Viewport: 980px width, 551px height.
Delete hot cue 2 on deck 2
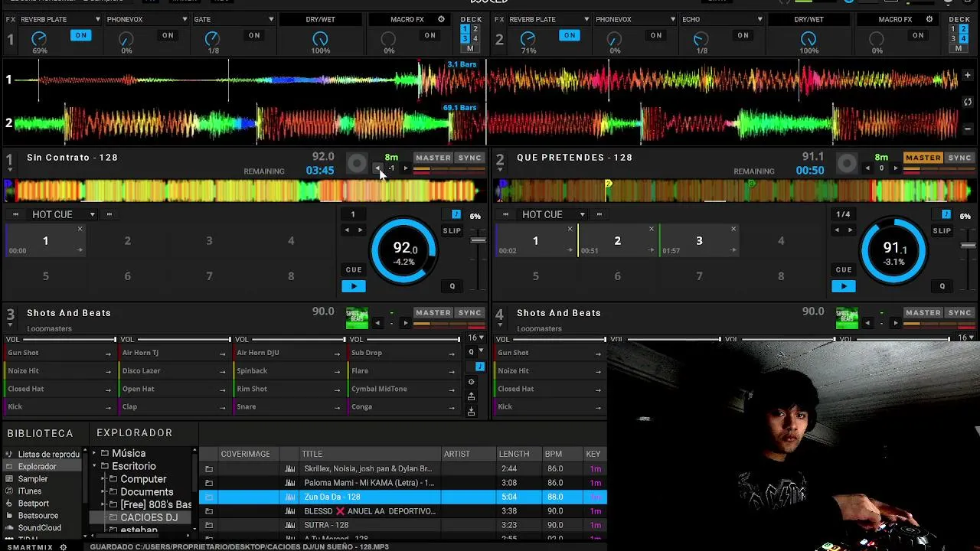tap(652, 229)
